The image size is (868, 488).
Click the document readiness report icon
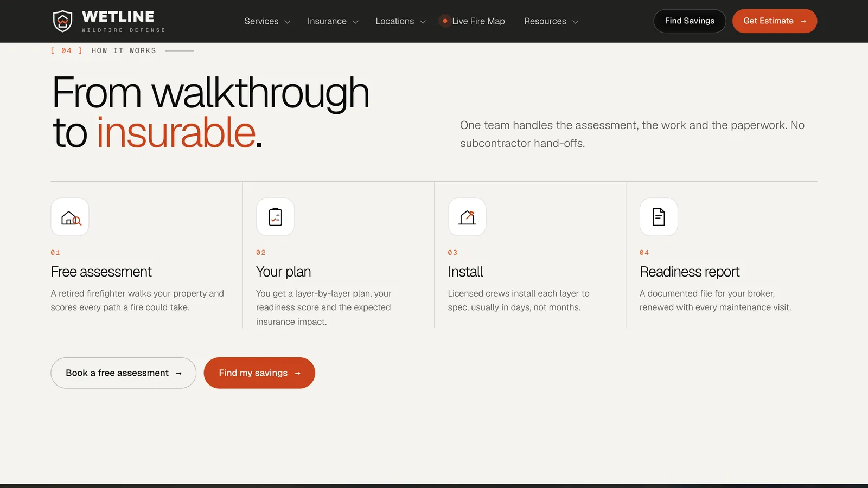coord(659,217)
